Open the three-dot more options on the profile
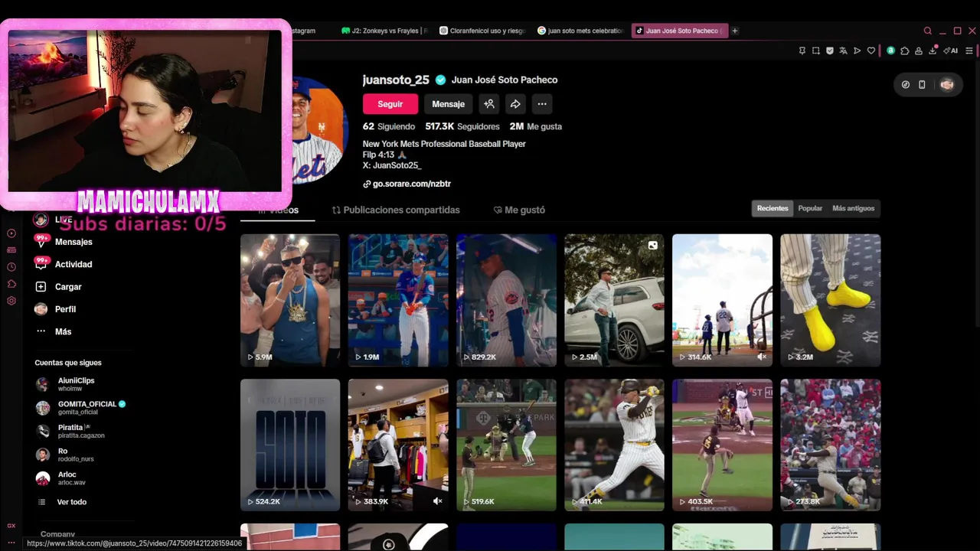980x551 pixels. (542, 104)
